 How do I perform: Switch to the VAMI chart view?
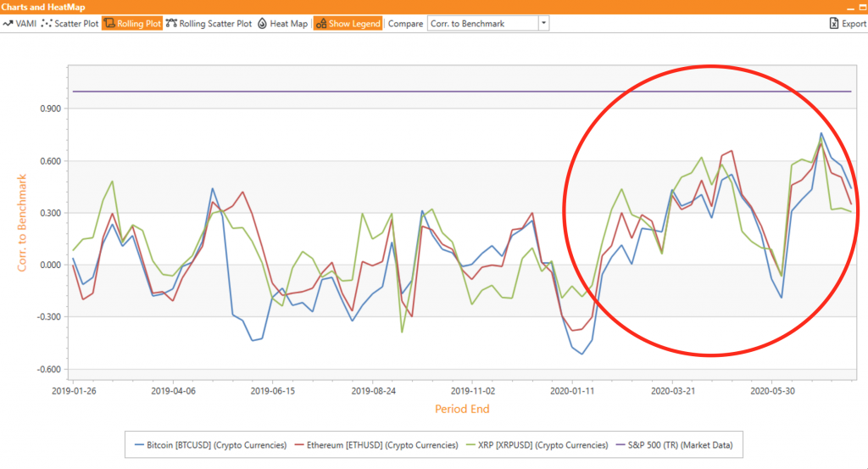[x=20, y=24]
